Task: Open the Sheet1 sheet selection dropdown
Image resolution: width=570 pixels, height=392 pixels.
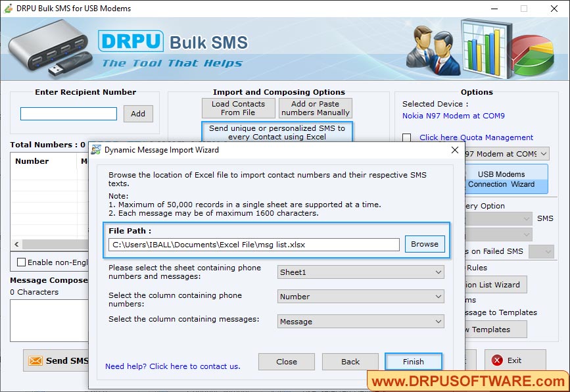Action: coord(361,272)
